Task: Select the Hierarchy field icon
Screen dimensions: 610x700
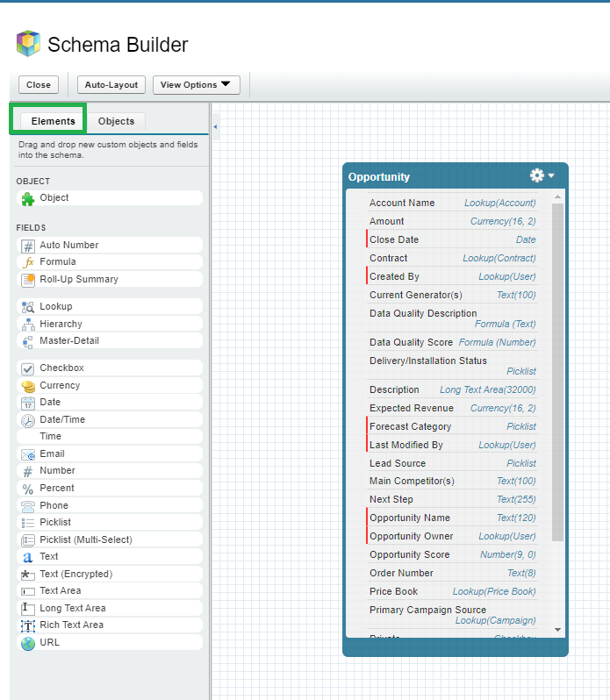Action: click(x=28, y=325)
